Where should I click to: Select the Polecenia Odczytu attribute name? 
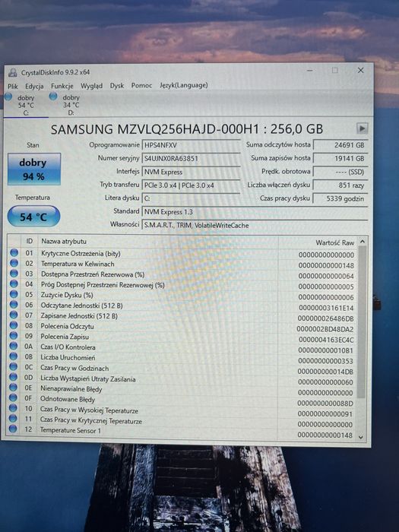pyautogui.click(x=67, y=326)
